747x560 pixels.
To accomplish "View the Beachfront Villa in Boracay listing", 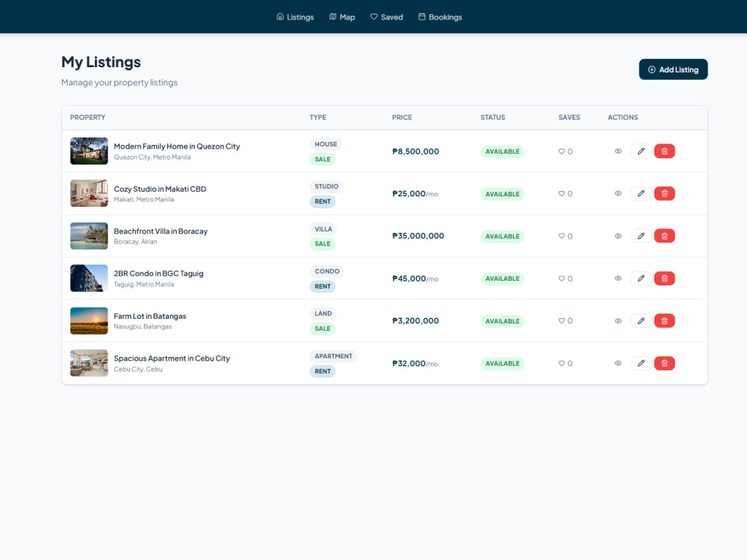I will tap(618, 236).
